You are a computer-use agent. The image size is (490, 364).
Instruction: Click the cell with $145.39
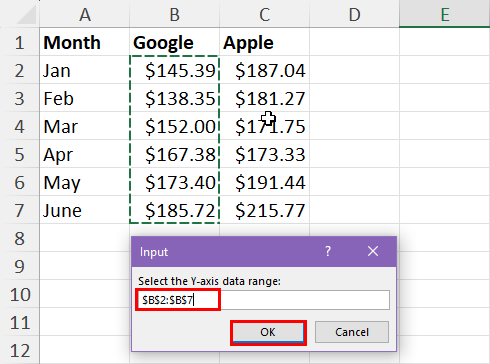point(175,70)
